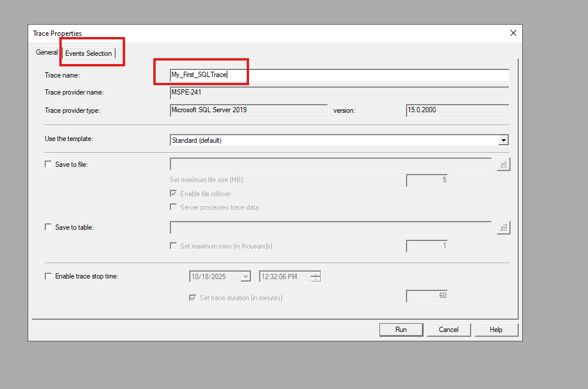Cancel the trace properties dialog

point(449,329)
